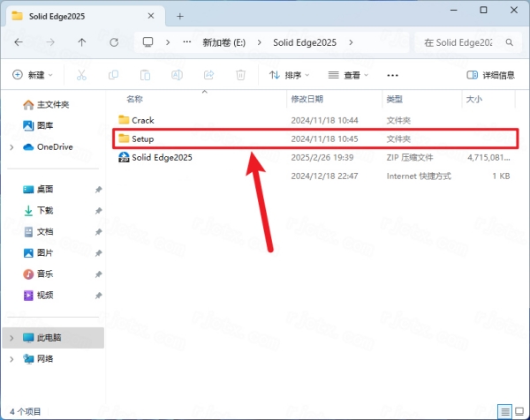
Task: Expand the OneDrive tree node
Action: point(11,146)
